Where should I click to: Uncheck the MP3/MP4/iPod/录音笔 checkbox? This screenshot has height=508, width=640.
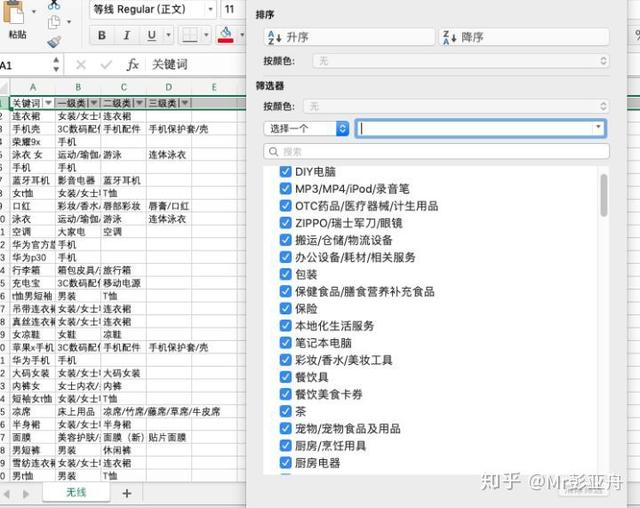(285, 189)
